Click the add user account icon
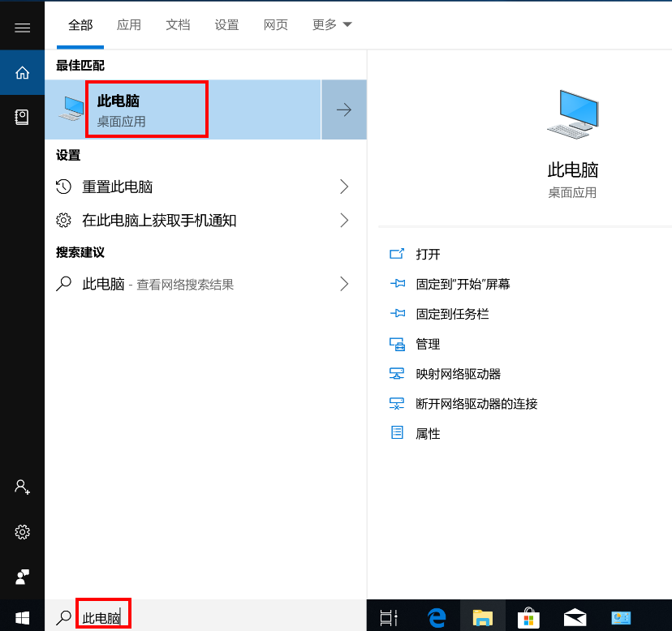Viewport: 672px width, 631px height. 22,487
